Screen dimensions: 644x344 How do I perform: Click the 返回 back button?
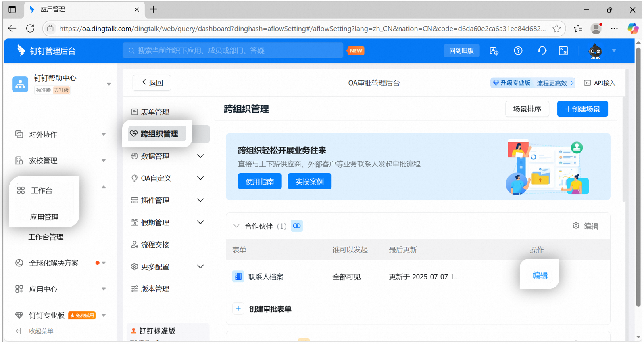152,83
